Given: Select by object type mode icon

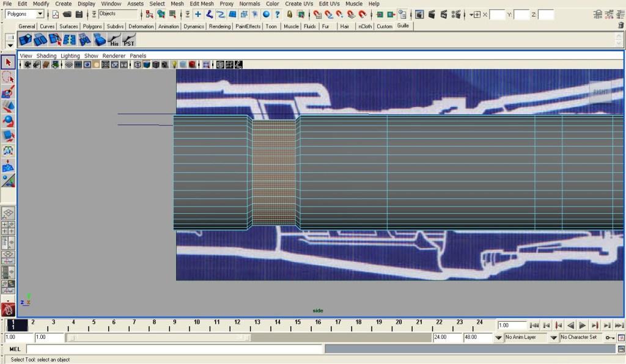Looking at the screenshot, I should pos(161,15).
